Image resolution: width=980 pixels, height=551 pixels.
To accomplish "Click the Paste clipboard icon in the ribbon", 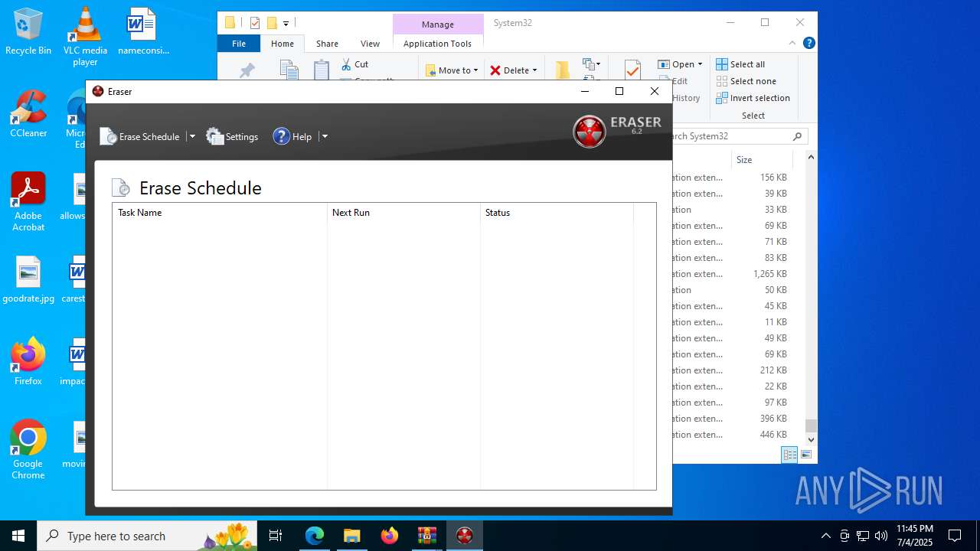I will [x=322, y=70].
